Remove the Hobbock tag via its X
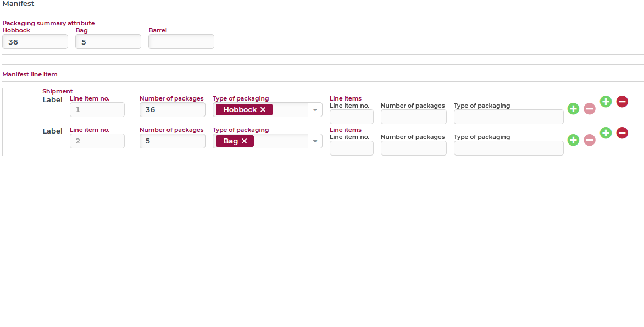644x327 pixels. tap(263, 110)
